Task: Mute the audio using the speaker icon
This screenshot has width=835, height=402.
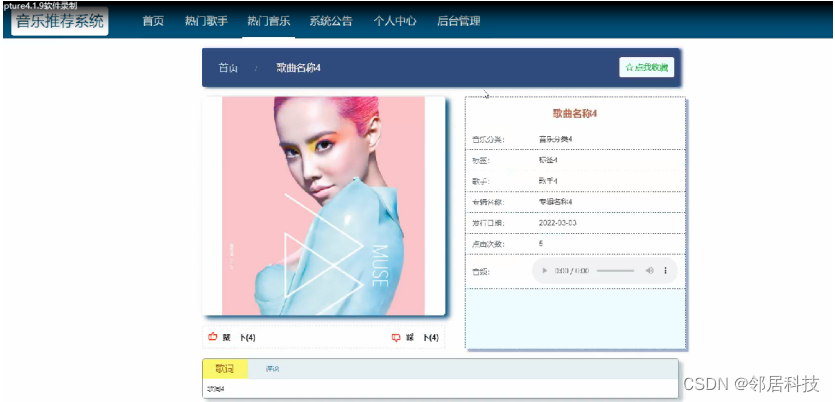Action: [x=650, y=270]
